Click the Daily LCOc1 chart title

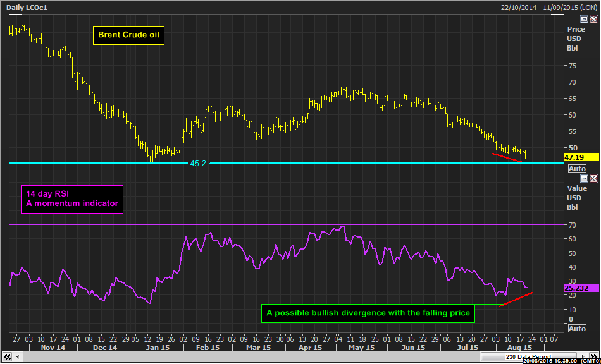click(27, 7)
